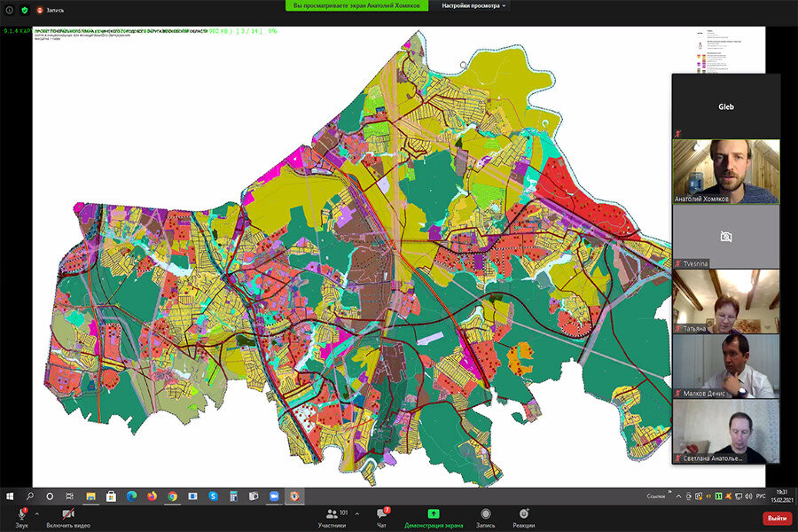Open the Windows Start menu

coord(10,496)
